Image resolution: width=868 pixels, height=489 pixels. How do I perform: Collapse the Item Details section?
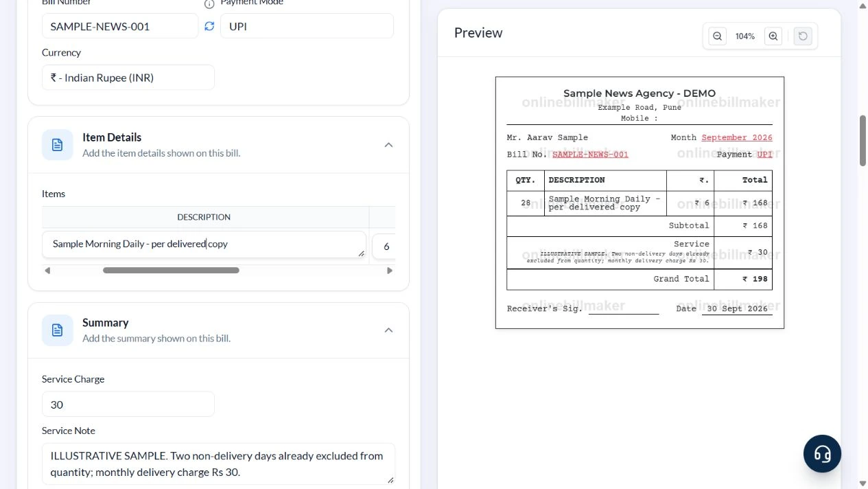point(388,145)
